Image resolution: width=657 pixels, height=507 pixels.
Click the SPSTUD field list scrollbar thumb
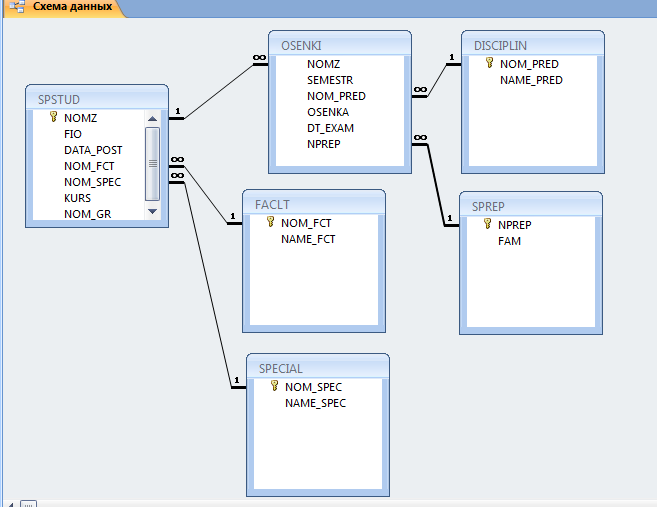[153, 164]
